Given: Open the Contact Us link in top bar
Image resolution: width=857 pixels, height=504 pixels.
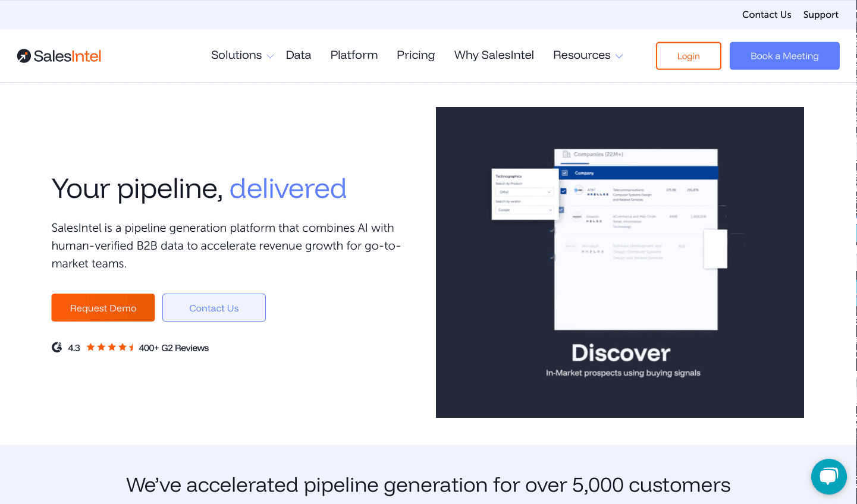Looking at the screenshot, I should tap(767, 15).
